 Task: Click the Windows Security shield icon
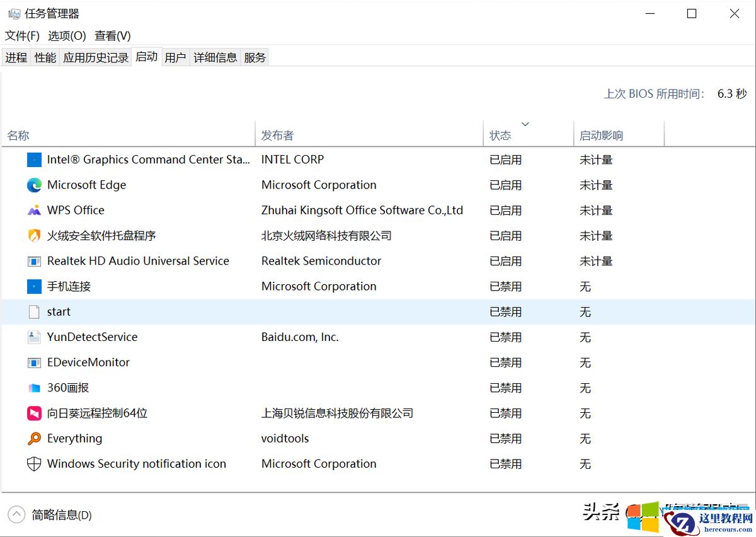coord(34,463)
